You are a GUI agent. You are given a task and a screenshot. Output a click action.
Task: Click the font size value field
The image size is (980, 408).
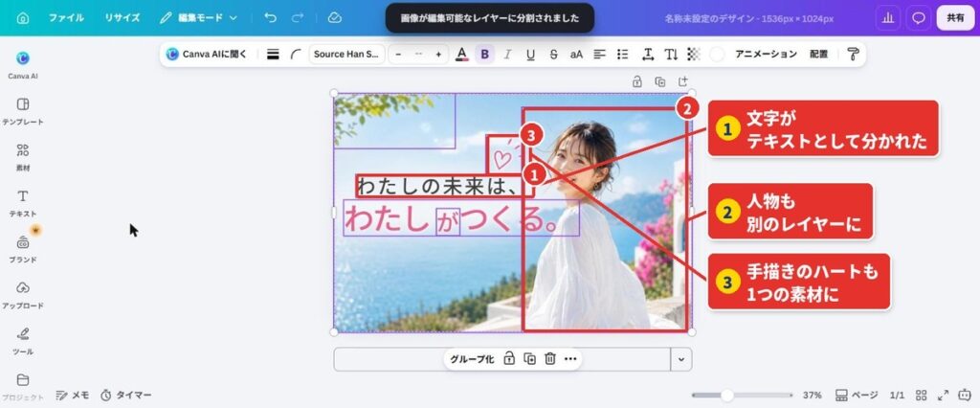tap(418, 55)
